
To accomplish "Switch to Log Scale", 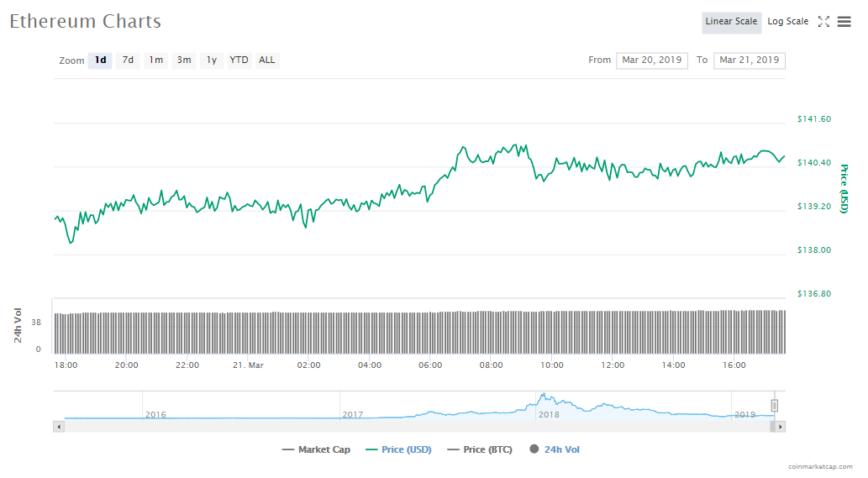I will pyautogui.click(x=787, y=22).
